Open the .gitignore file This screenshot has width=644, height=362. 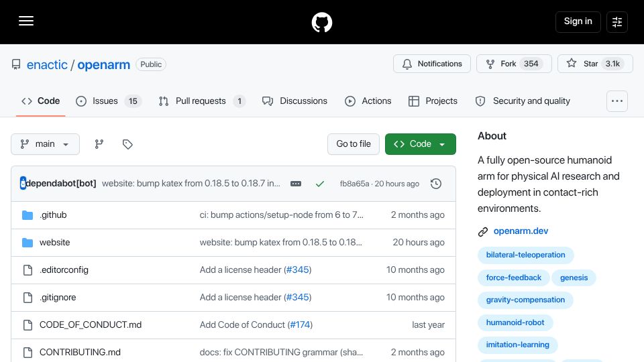pos(58,298)
